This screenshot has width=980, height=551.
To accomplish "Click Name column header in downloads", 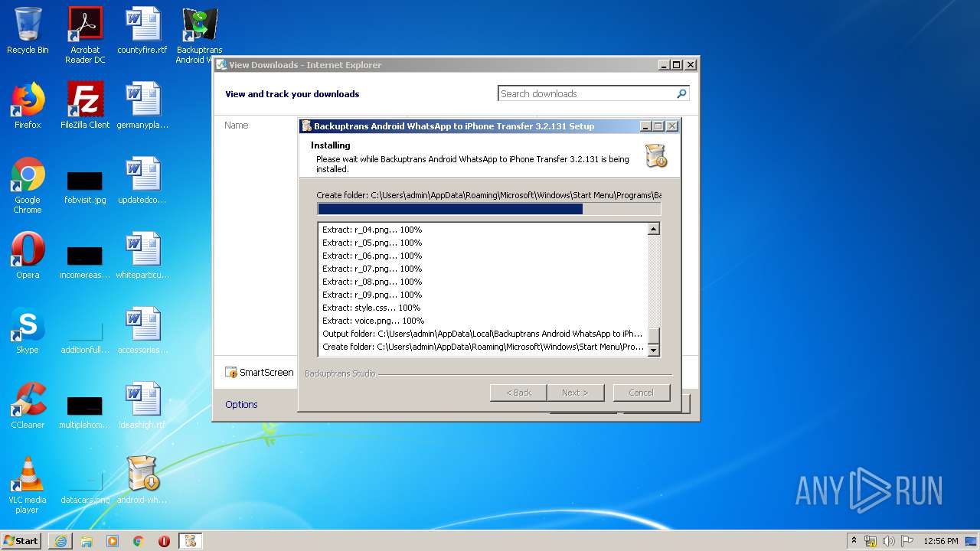I will pyautogui.click(x=237, y=126).
